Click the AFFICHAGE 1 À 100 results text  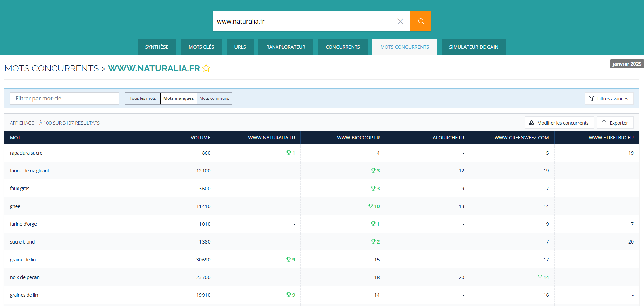click(55, 123)
